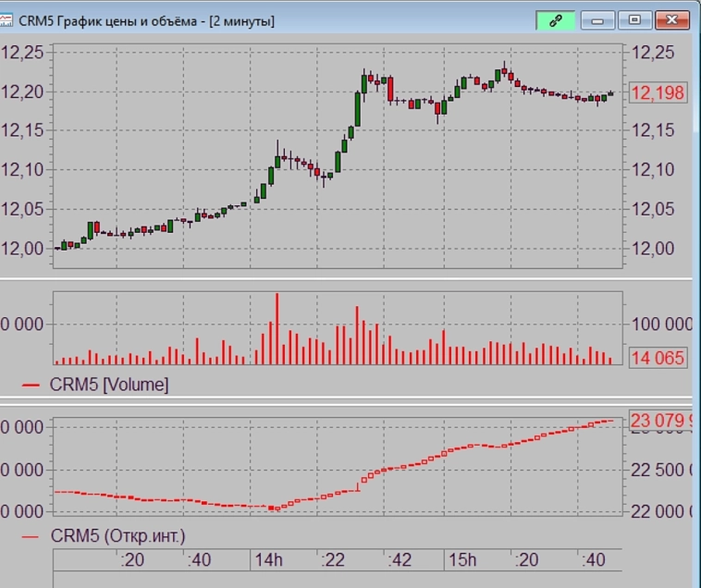
Task: Select the CRM5 (Откр.инт.) legend entry
Action: click(117, 535)
